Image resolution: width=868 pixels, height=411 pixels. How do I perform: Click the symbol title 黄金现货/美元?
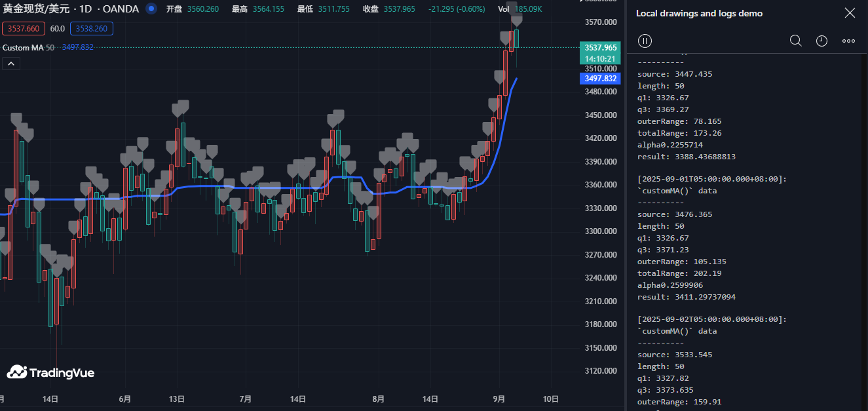(x=37, y=9)
